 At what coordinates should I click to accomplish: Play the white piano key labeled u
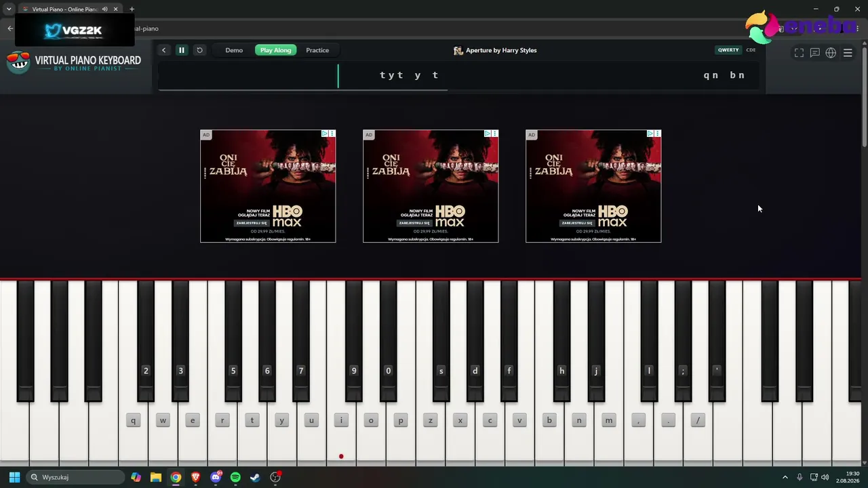(311, 420)
